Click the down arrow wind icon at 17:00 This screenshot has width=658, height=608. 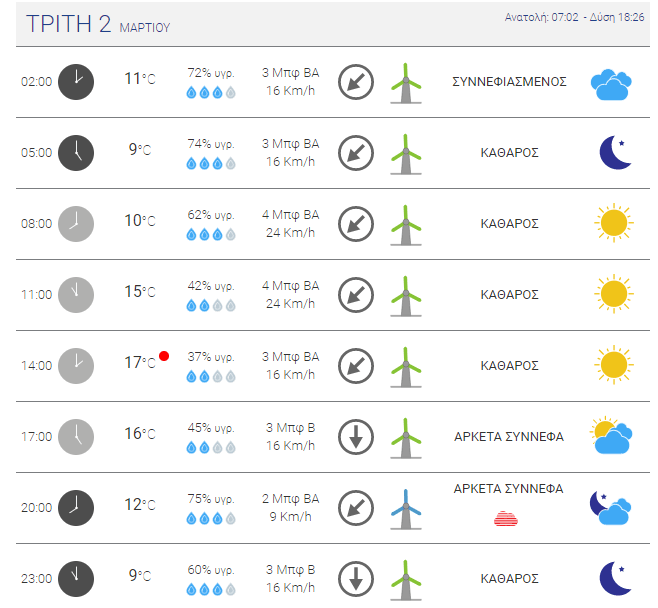pyautogui.click(x=356, y=437)
